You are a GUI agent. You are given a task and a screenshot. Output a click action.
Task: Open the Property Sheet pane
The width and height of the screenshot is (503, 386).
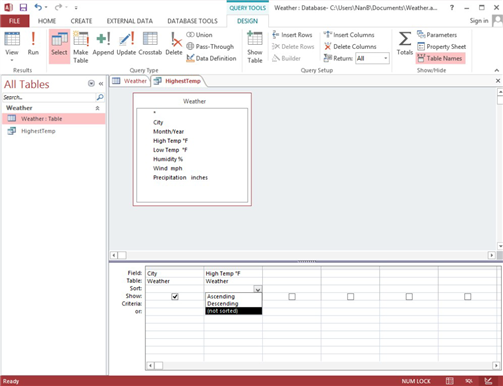[x=442, y=47]
